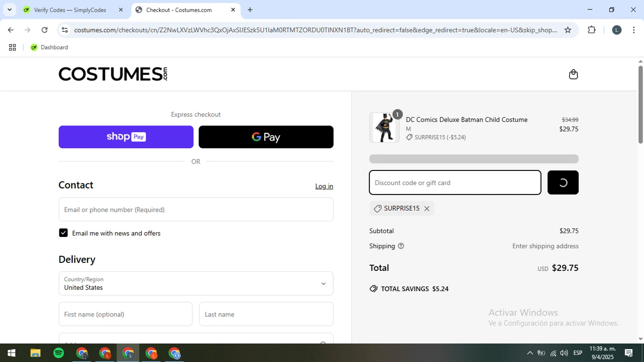
Task: Open the browser extensions menu
Action: click(592, 30)
